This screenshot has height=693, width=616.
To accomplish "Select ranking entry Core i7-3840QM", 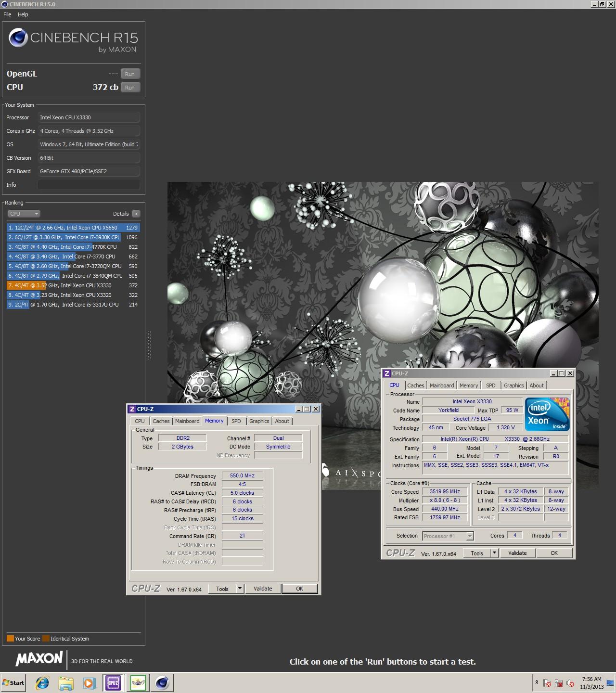I will 73,276.
